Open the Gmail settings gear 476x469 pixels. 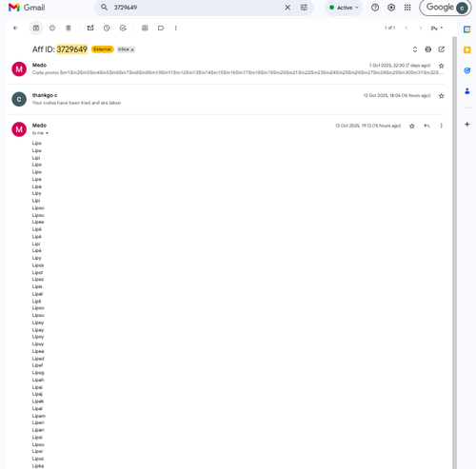click(x=391, y=8)
